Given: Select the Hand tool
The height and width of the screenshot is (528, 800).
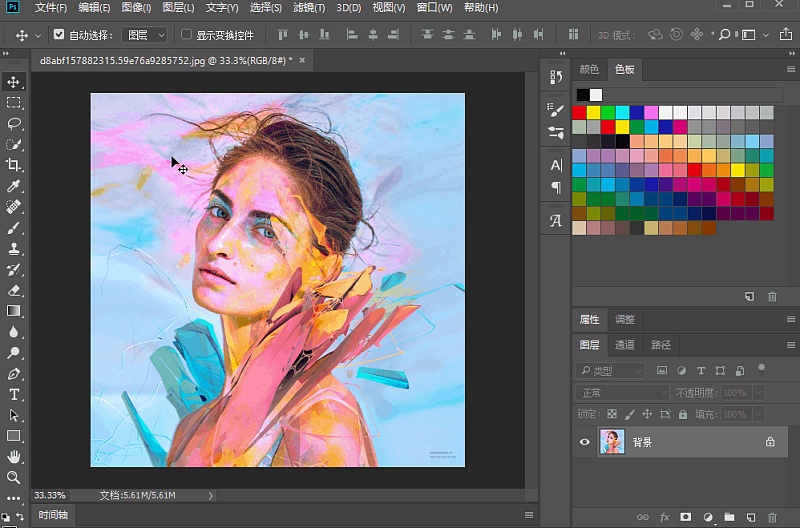Looking at the screenshot, I should [14, 457].
